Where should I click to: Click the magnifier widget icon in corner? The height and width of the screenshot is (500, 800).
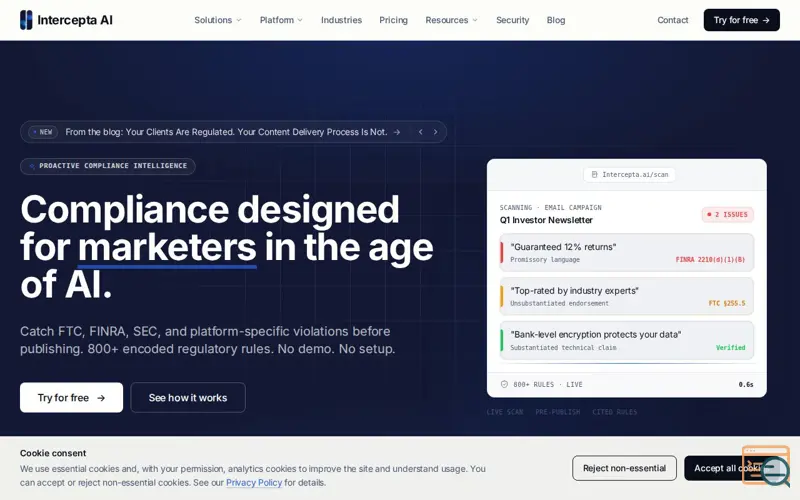[x=766, y=466]
